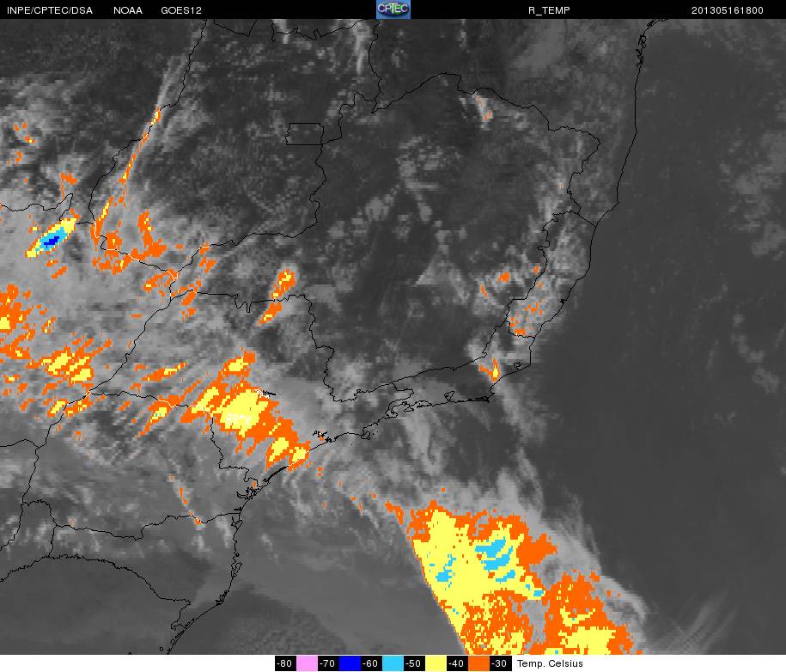Click the Temp. Celsius legend caption
This screenshot has height=672, width=786.
[x=550, y=663]
